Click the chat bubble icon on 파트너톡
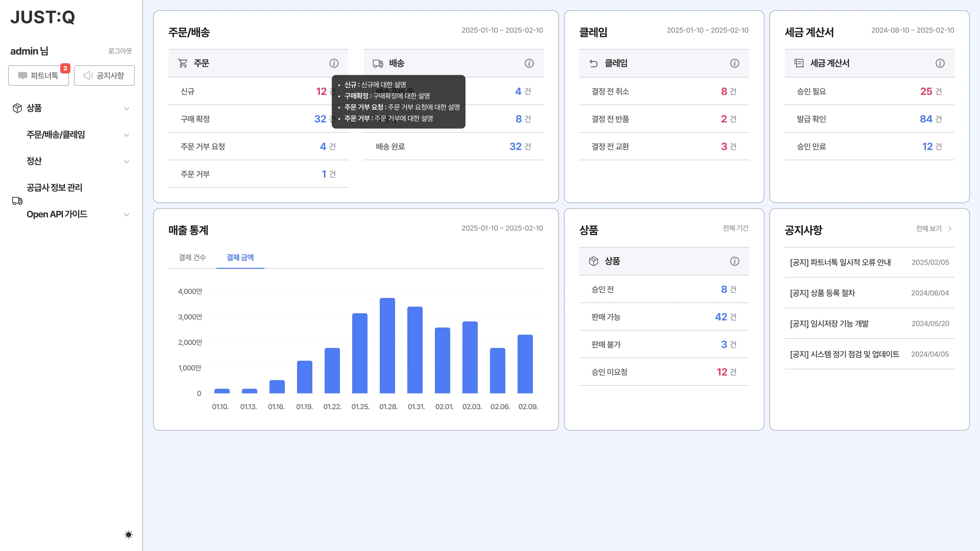Viewport: 980px width, 551px height. pos(23,76)
